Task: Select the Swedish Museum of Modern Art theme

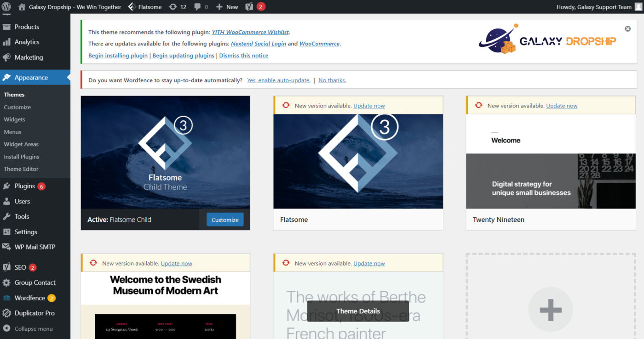Action: tap(166, 305)
